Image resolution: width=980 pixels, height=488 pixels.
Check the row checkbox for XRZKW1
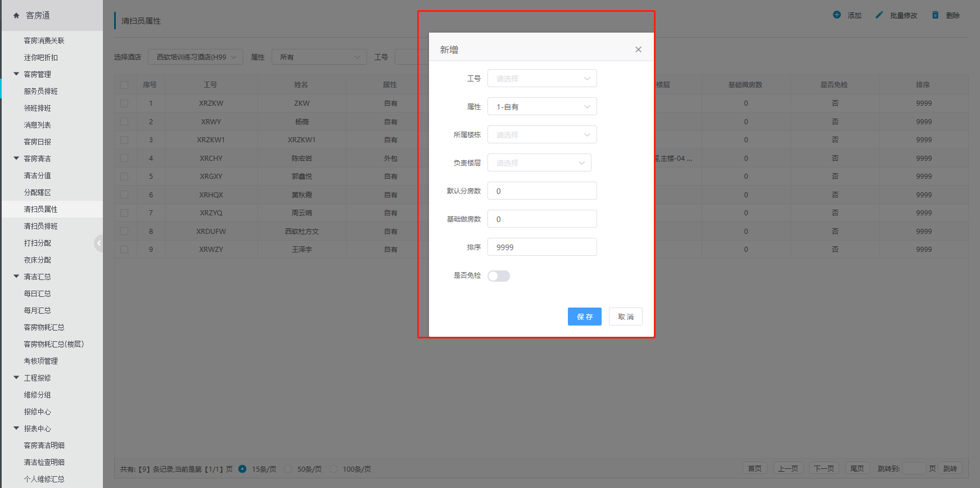tap(124, 140)
